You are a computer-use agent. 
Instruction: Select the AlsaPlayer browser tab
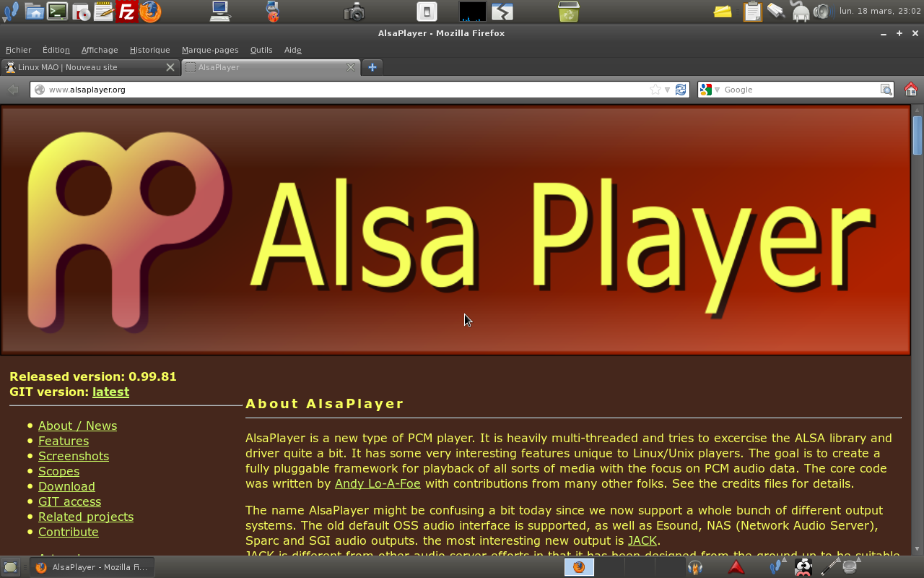270,67
